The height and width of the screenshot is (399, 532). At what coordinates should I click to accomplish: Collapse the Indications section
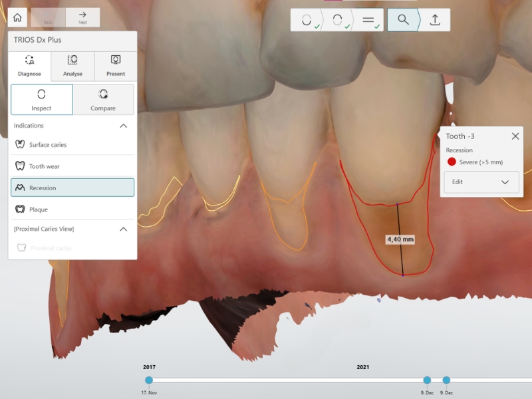pos(123,126)
